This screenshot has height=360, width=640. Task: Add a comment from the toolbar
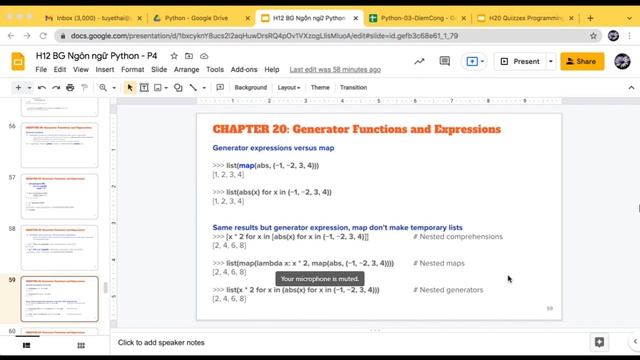pos(220,87)
